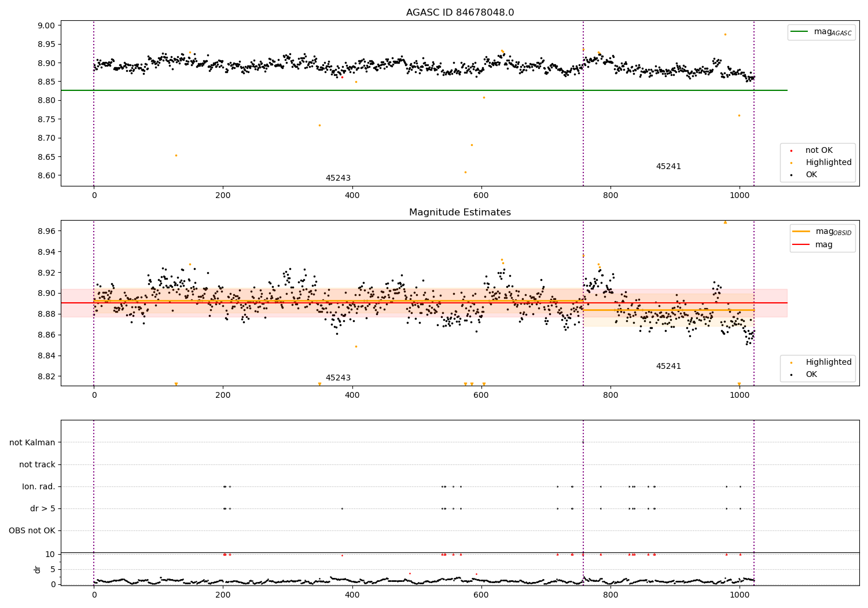Click the "8.60" y-axis tick label
This screenshot has height=608, width=868.
[47, 176]
